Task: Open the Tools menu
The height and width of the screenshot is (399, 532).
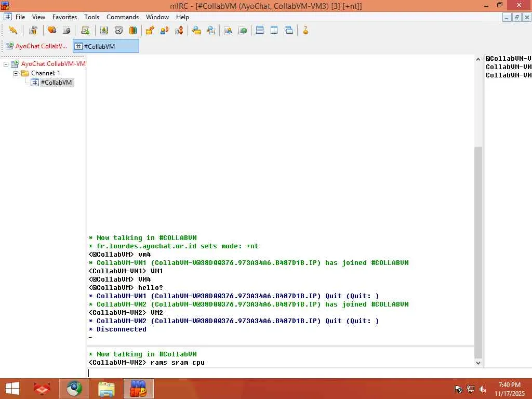Action: click(91, 17)
